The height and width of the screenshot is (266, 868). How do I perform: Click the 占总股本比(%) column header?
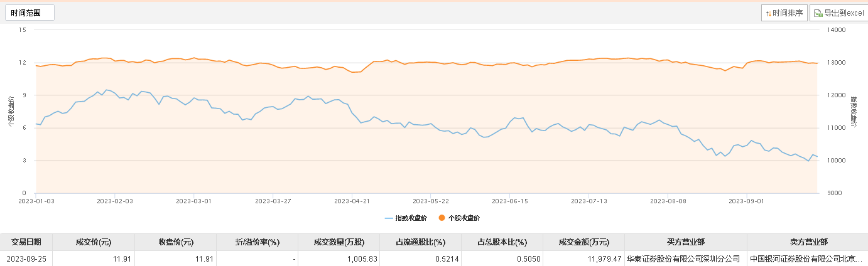[502, 242]
